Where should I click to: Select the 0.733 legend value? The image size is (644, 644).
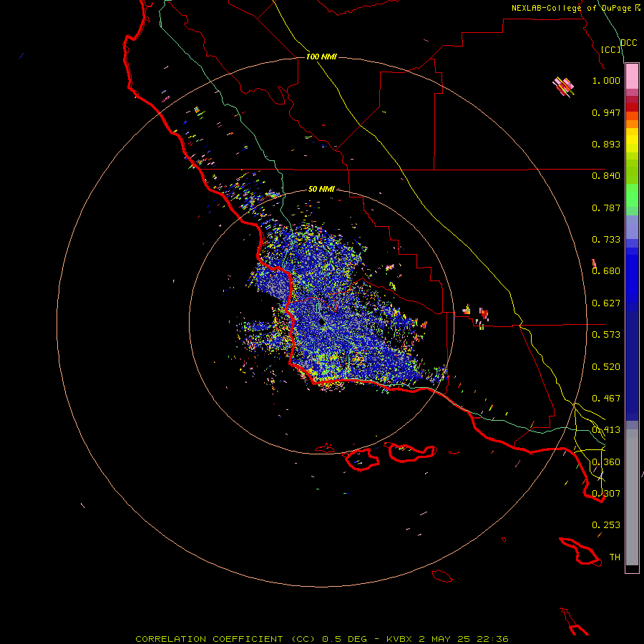point(606,240)
